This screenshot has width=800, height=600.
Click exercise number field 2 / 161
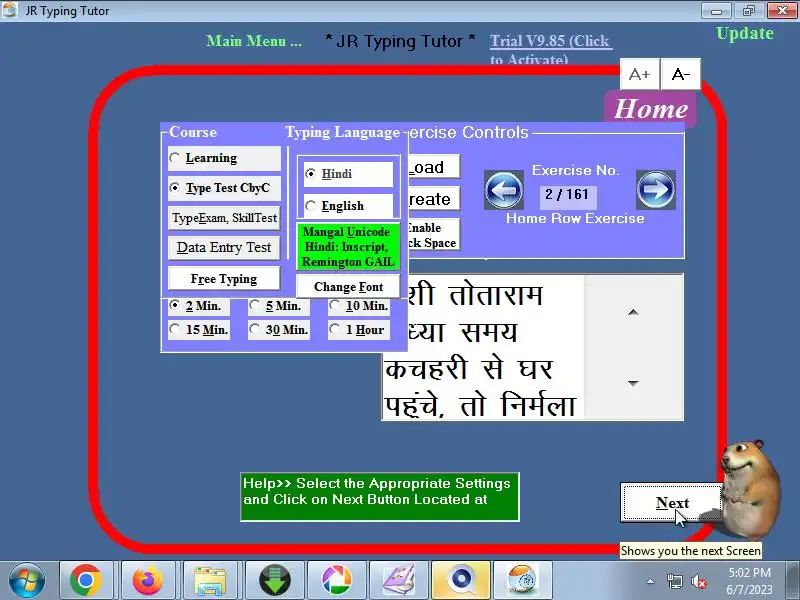(x=568, y=195)
